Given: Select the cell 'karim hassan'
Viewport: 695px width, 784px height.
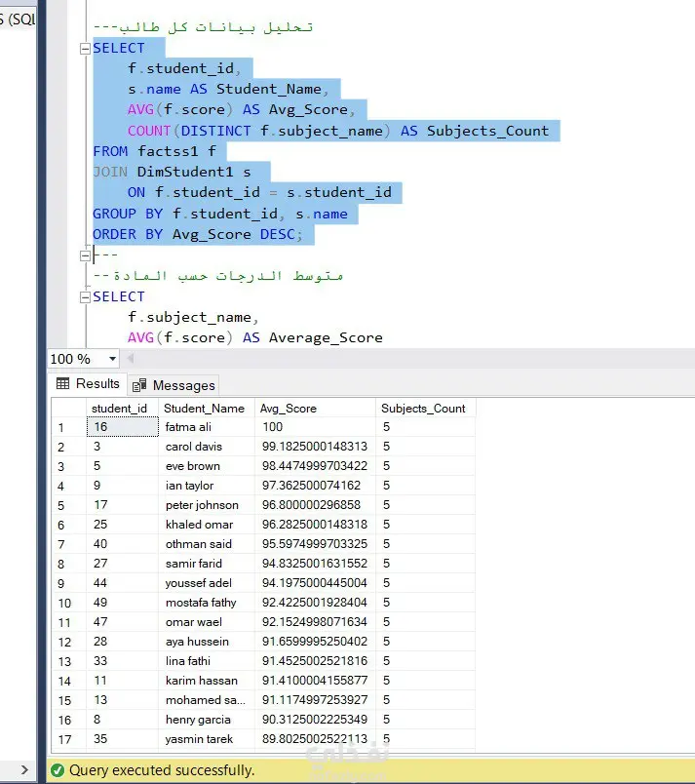Looking at the screenshot, I should (207, 681).
